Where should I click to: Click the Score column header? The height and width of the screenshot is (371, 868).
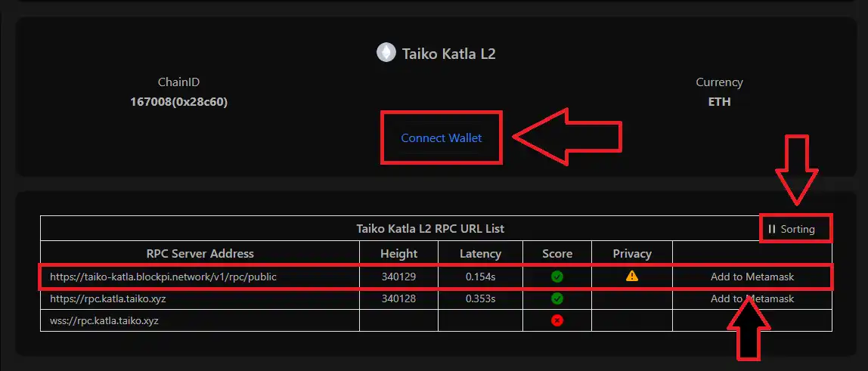click(557, 254)
